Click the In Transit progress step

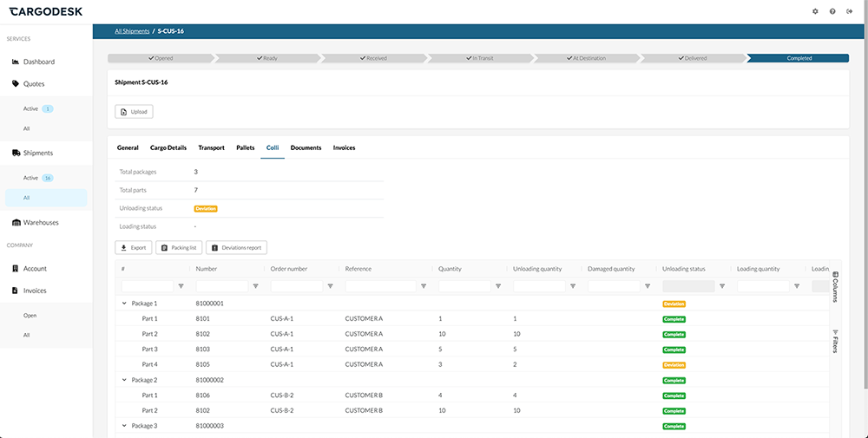click(x=479, y=58)
